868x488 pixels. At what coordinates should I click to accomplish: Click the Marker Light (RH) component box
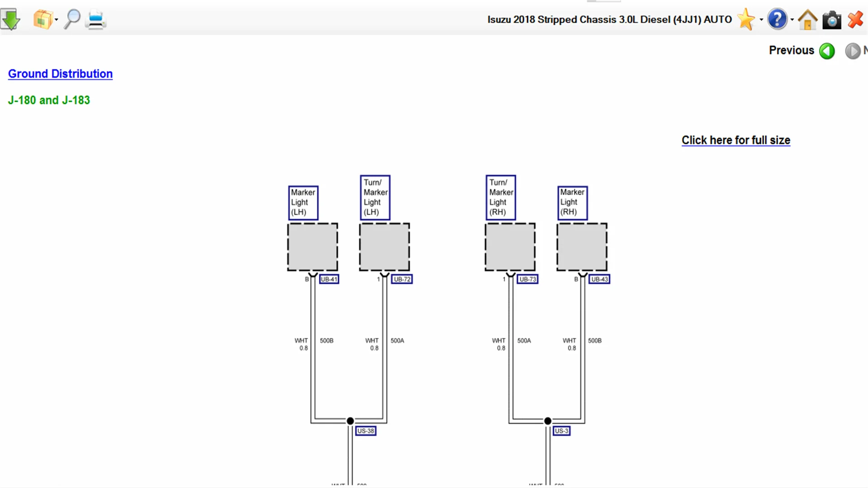pos(582,247)
